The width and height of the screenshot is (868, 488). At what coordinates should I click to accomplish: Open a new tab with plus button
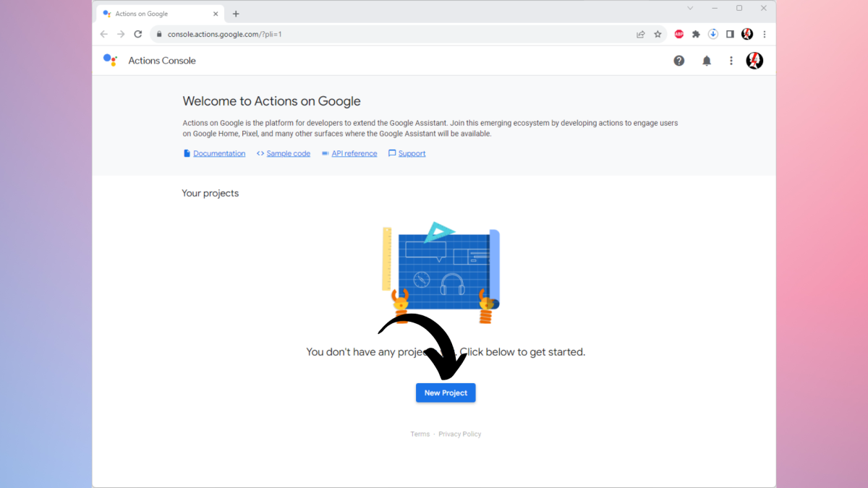coord(236,14)
